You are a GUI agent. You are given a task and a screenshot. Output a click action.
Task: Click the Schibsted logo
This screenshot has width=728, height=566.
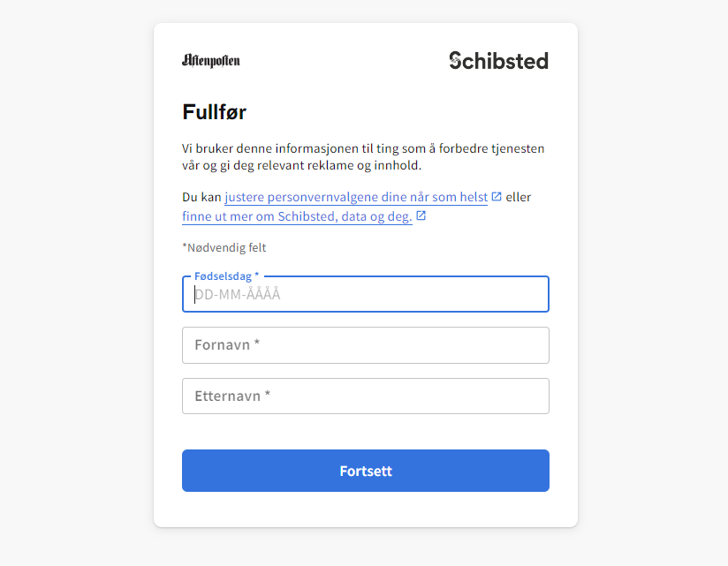coord(498,61)
